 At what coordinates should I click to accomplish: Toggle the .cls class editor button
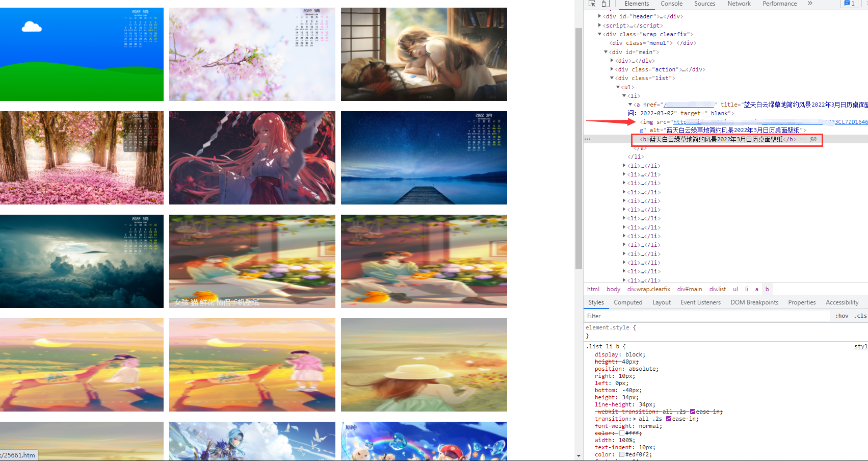click(x=860, y=316)
